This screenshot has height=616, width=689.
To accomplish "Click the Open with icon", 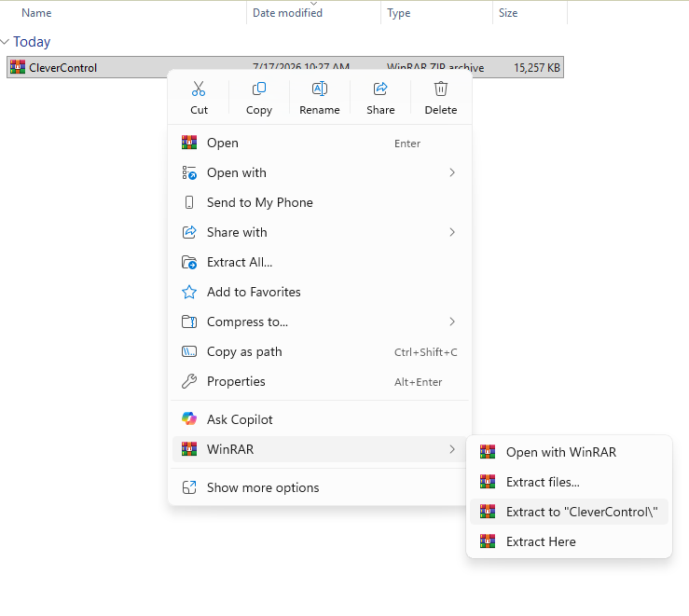I will point(189,172).
